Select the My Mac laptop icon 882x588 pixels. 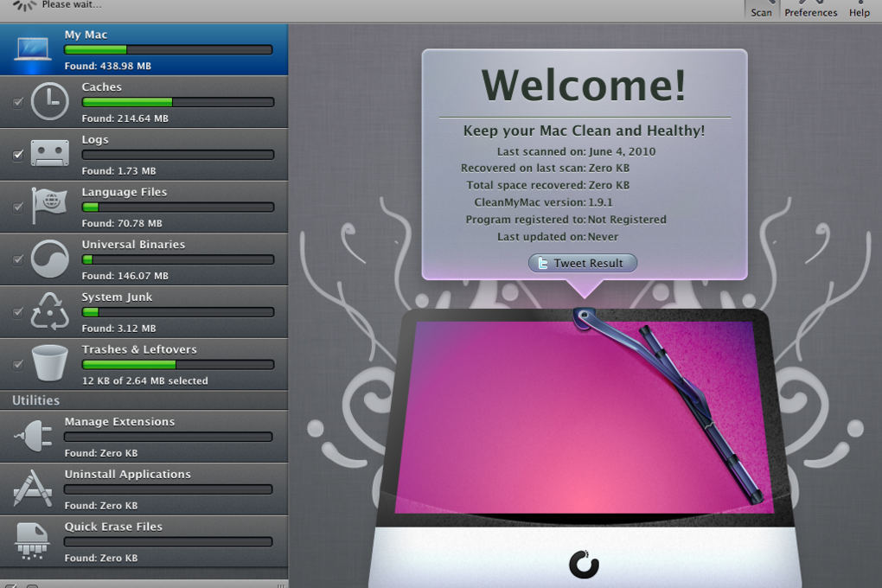click(x=33, y=49)
